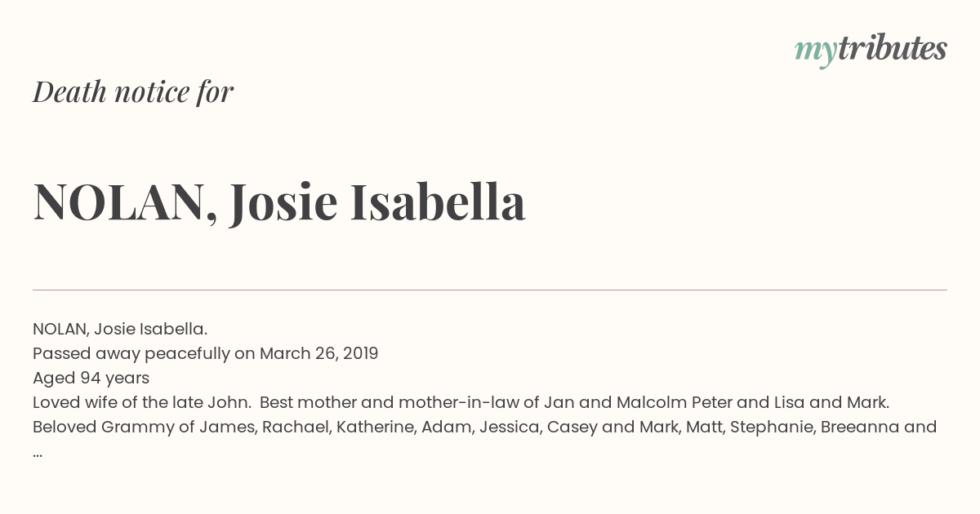Viewport: 980px width, 514px height.
Task: Click the date "March 26, 2019"
Action: [318, 353]
